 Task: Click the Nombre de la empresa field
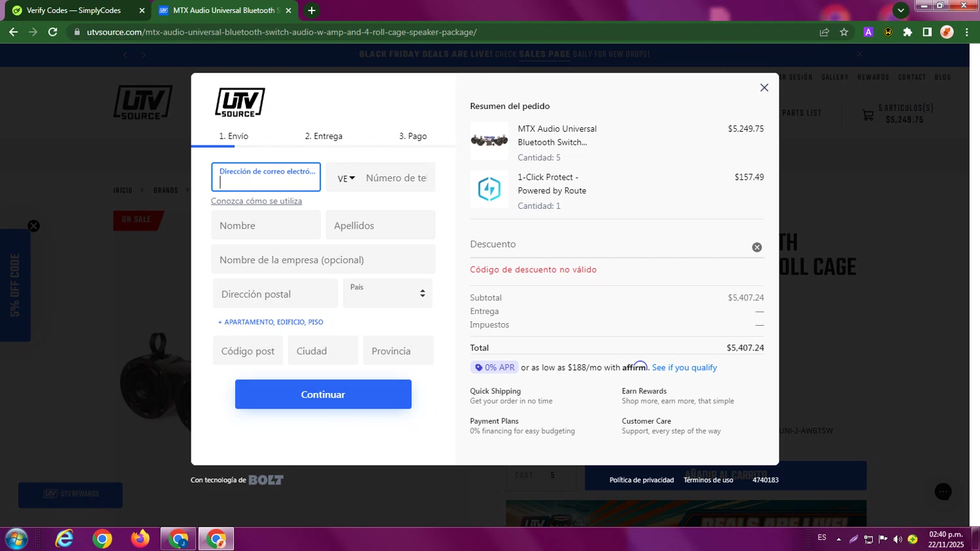point(323,259)
